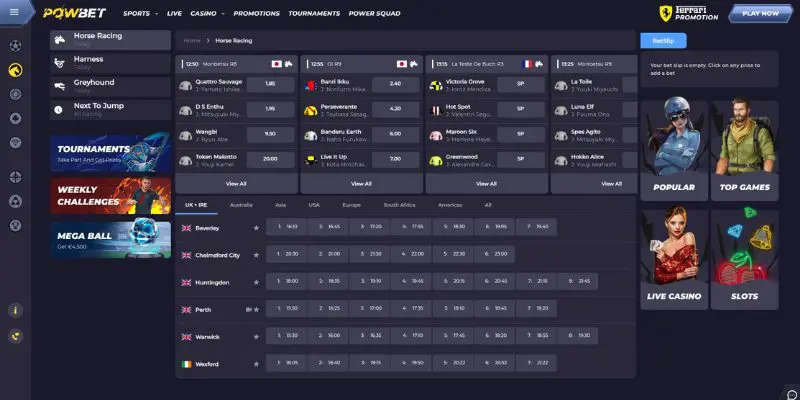
Task: Click View All under the Monbetsu R8 card
Action: tap(236, 184)
